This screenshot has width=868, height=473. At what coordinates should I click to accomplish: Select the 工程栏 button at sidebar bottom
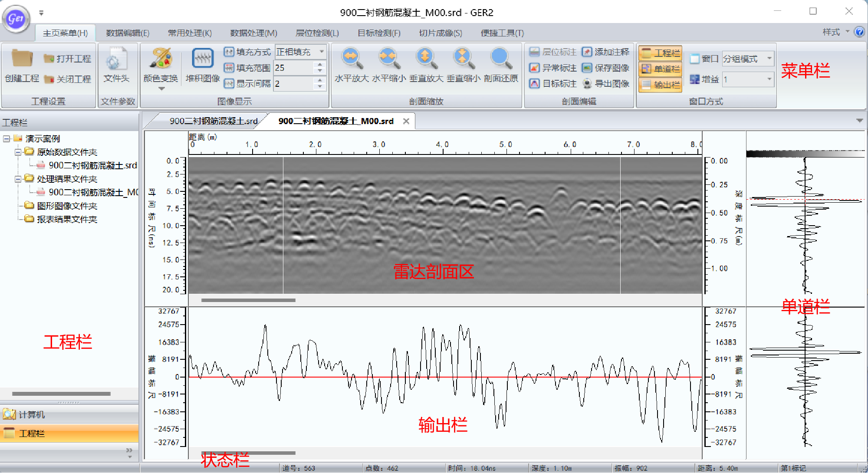coord(69,433)
